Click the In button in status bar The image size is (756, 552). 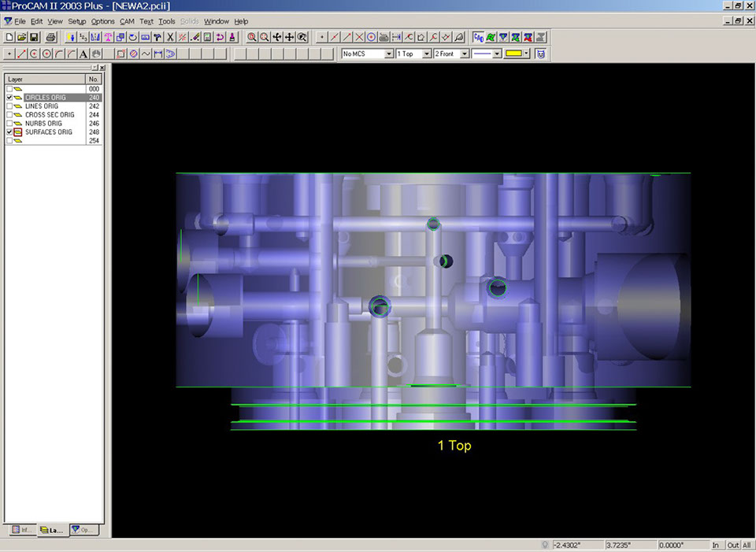(x=716, y=545)
